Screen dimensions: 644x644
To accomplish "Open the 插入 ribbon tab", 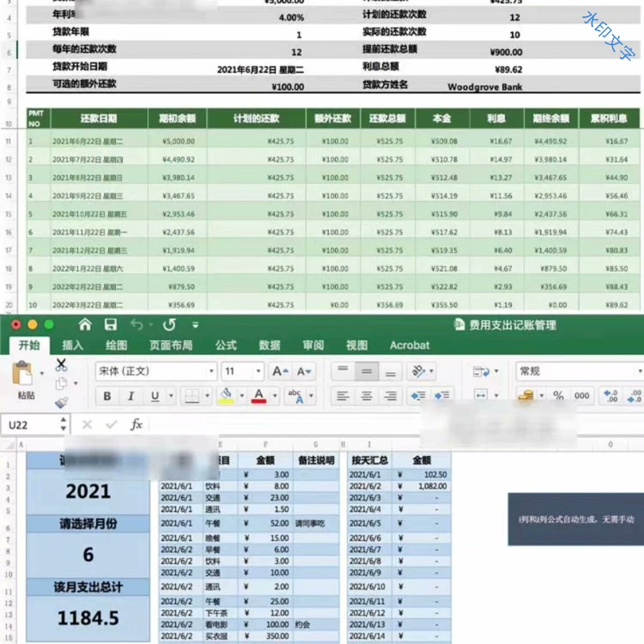I will pos(72,345).
